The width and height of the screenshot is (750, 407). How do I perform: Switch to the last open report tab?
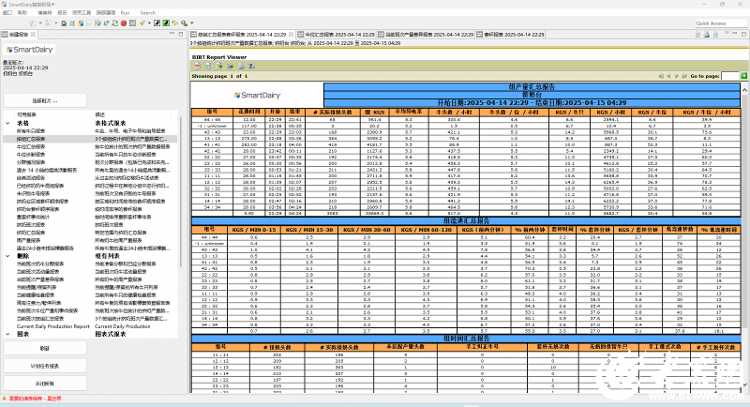point(510,34)
